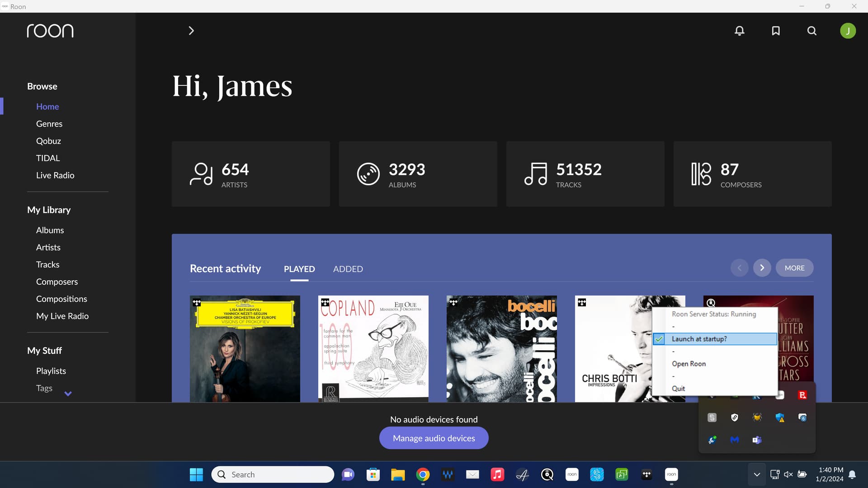Open TIDAL in sidebar
868x488 pixels.
(48, 158)
